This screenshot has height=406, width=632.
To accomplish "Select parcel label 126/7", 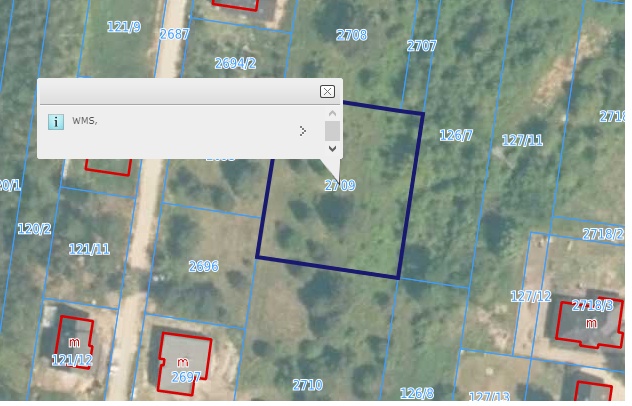I will (456, 135).
